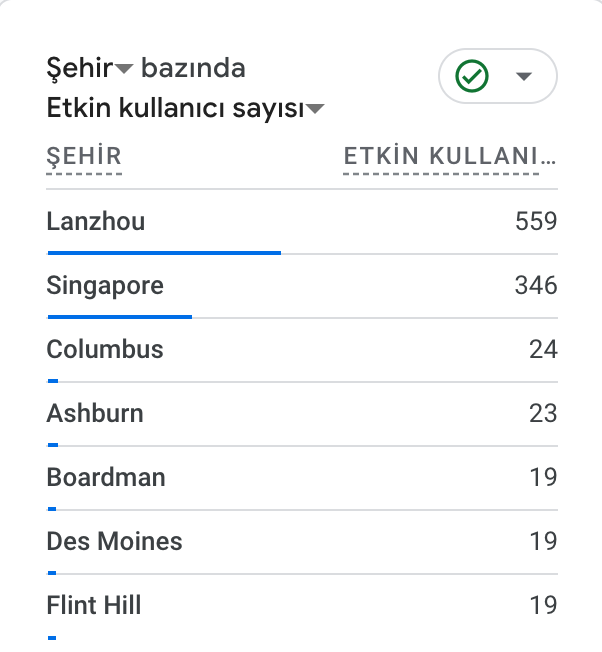Click the Des Moines city name

[x=114, y=541]
